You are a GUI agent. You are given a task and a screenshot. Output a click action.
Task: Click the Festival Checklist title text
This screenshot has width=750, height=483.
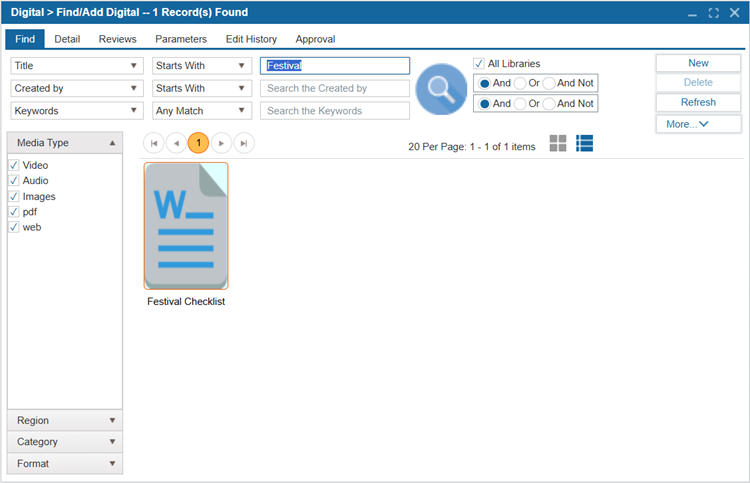[186, 302]
